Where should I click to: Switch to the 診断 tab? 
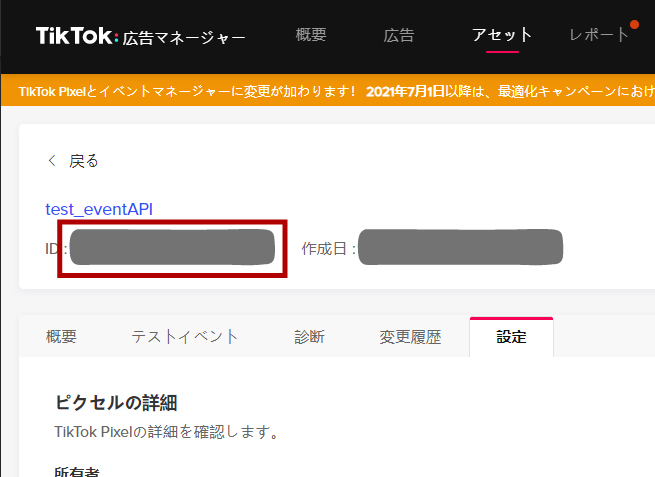coord(309,337)
